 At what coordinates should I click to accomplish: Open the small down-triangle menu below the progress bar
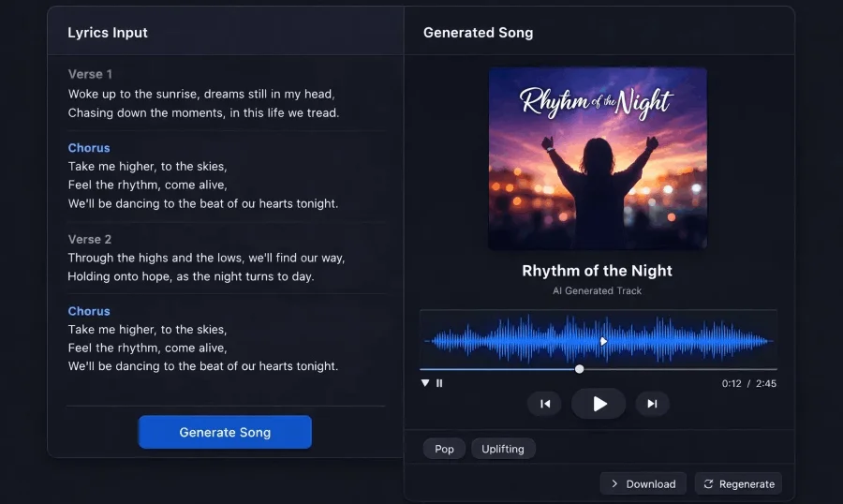[x=425, y=383]
